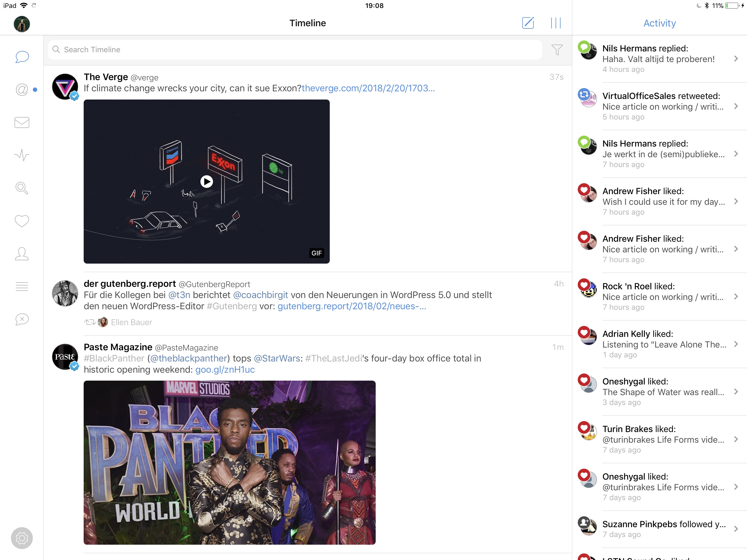747x560 pixels.
Task: Open the Black Panther premiere photo
Action: tap(230, 462)
